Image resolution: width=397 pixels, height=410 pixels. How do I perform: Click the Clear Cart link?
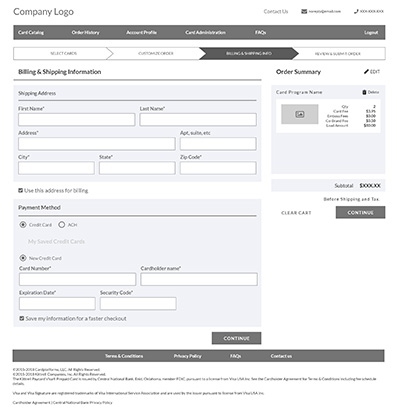pyautogui.click(x=296, y=213)
